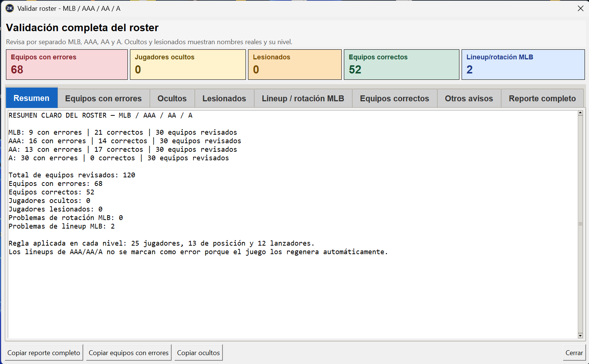
Task: Switch to the Resumen tab
Action: [x=32, y=98]
